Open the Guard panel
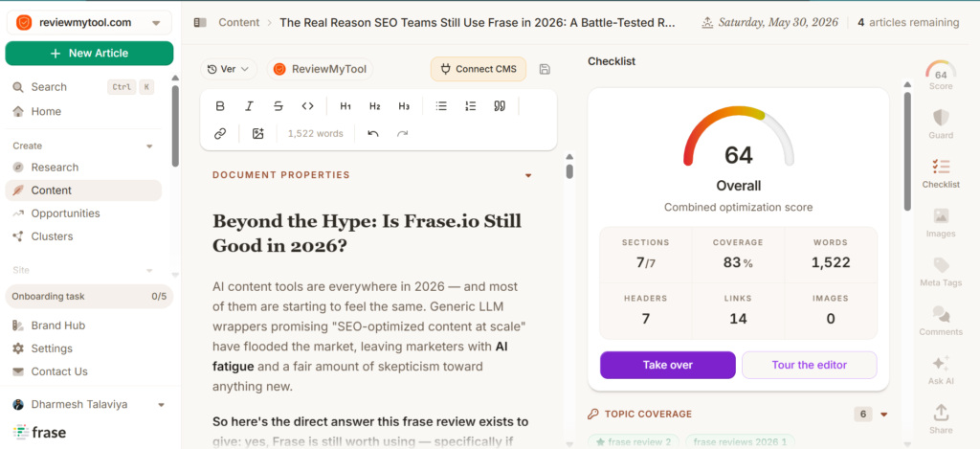This screenshot has width=980, height=449. click(x=941, y=123)
